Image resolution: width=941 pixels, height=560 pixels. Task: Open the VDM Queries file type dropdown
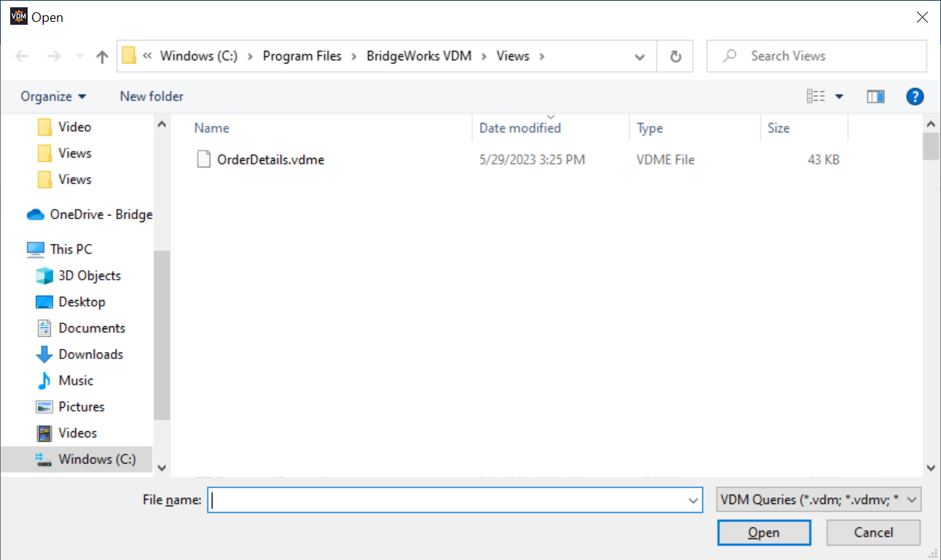coord(818,500)
